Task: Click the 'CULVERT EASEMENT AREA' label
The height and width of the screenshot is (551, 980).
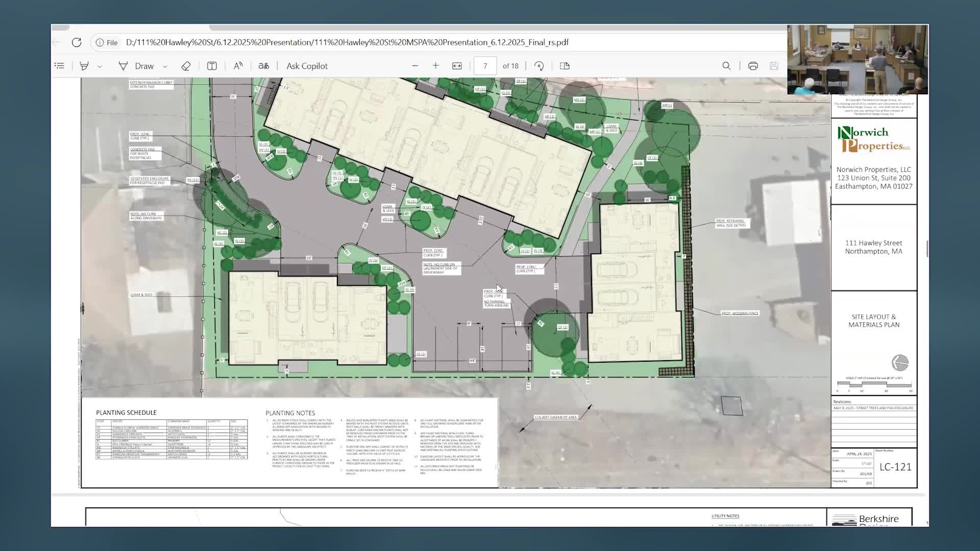Action: click(556, 417)
